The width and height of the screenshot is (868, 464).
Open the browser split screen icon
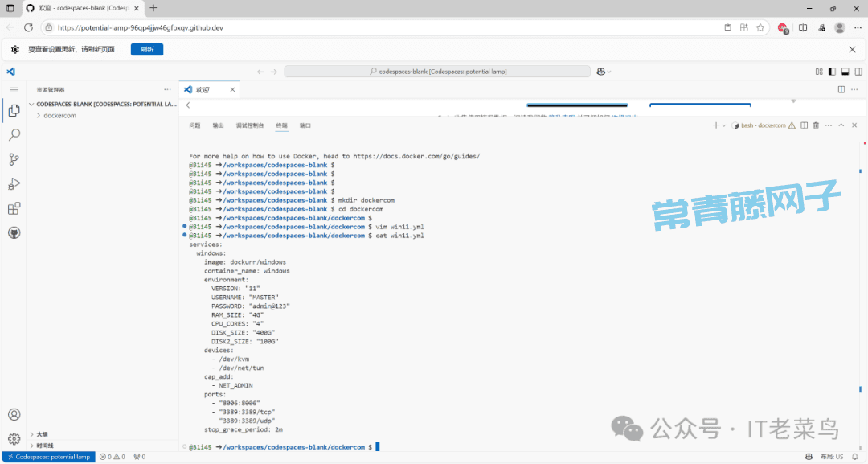[x=803, y=27]
